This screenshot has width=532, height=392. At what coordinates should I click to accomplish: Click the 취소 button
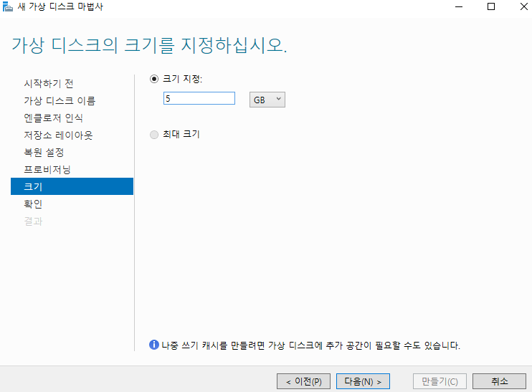tap(500, 381)
